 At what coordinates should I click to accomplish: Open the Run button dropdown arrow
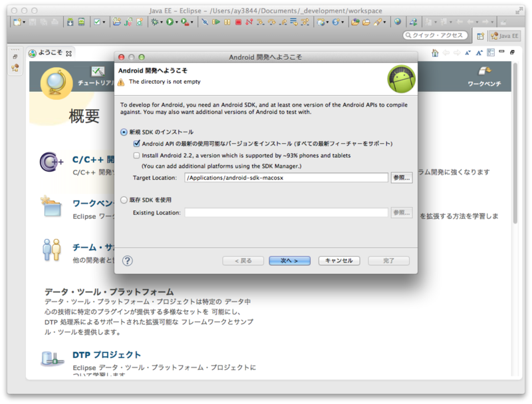(x=176, y=24)
